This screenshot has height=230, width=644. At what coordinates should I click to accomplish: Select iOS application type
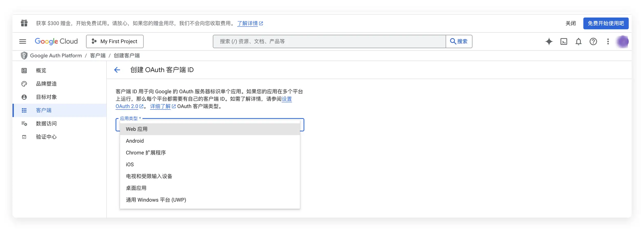210,165
